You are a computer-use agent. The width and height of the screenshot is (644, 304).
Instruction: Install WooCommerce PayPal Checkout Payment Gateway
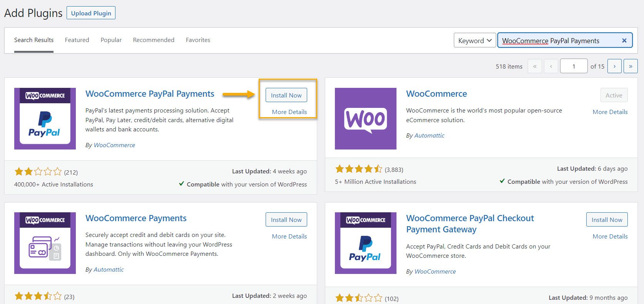click(607, 220)
